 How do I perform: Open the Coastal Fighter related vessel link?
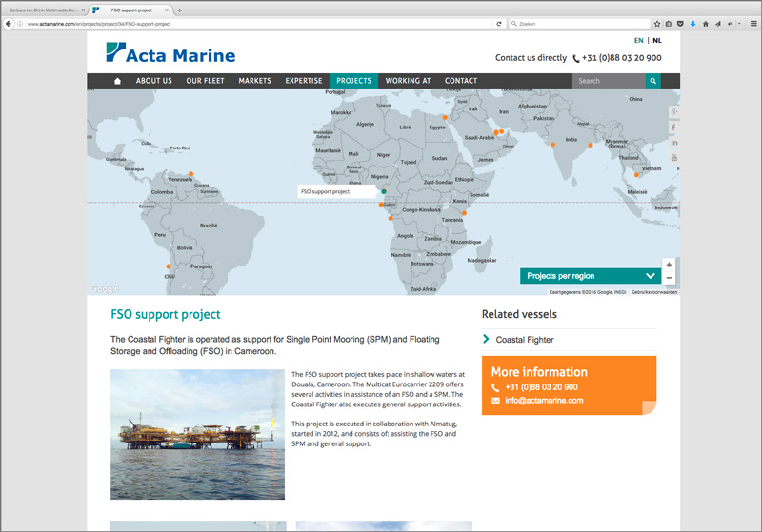click(525, 340)
